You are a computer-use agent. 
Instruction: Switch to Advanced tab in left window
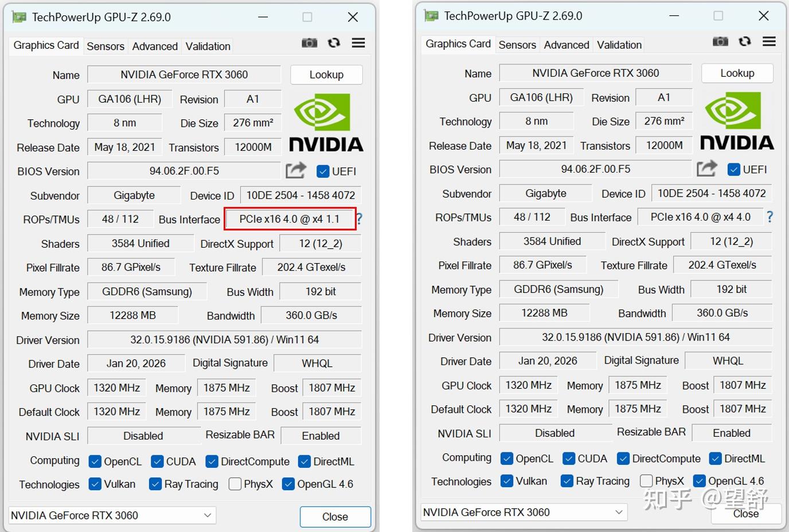pos(155,46)
